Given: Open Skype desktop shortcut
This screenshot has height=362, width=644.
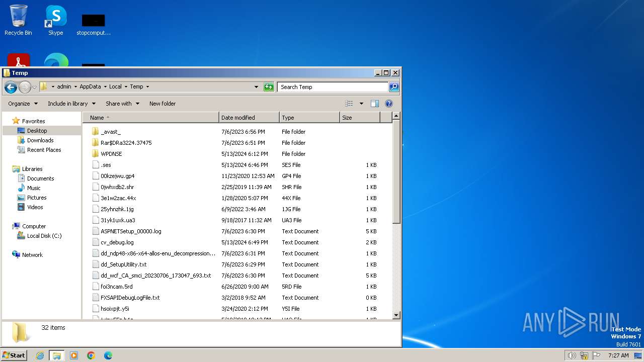Looking at the screenshot, I should pyautogui.click(x=56, y=20).
